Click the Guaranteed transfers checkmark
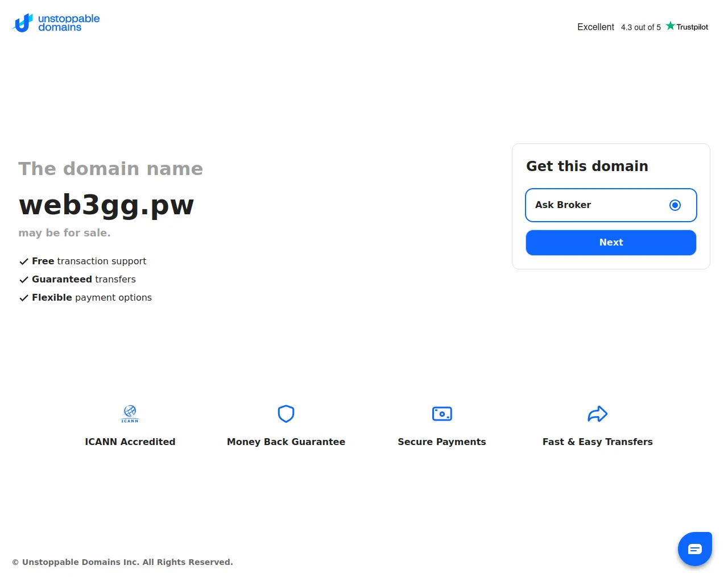The image size is (728, 582). (24, 280)
